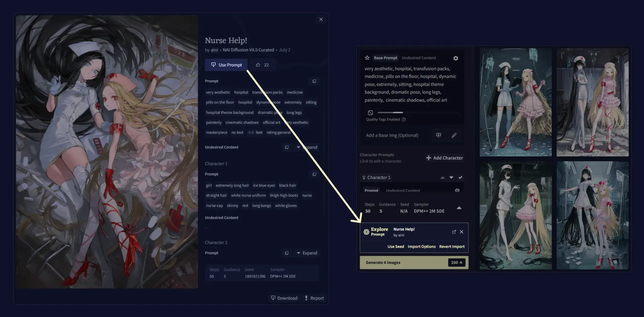Image resolution: width=644 pixels, height=317 pixels.
Task: Delete Character 1 with the trash icon
Action: coord(457,190)
